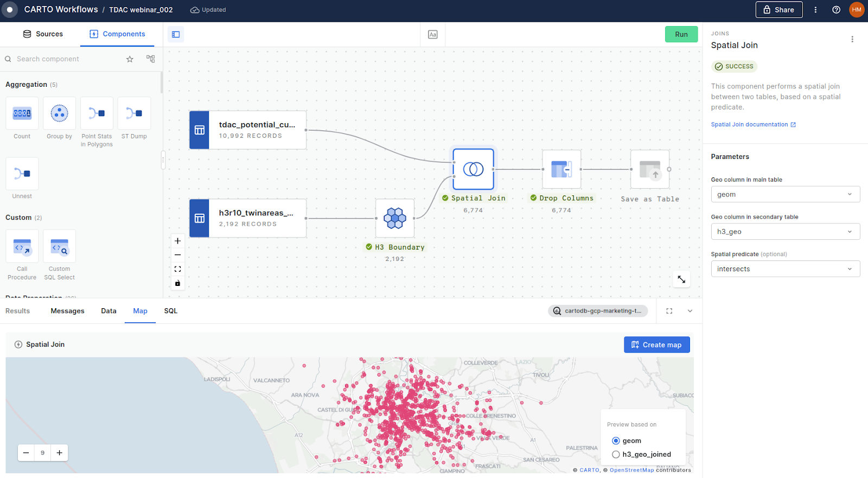Open the OpenStreetMap attribution link
Viewport: 868px width, 478px height.
(631, 470)
